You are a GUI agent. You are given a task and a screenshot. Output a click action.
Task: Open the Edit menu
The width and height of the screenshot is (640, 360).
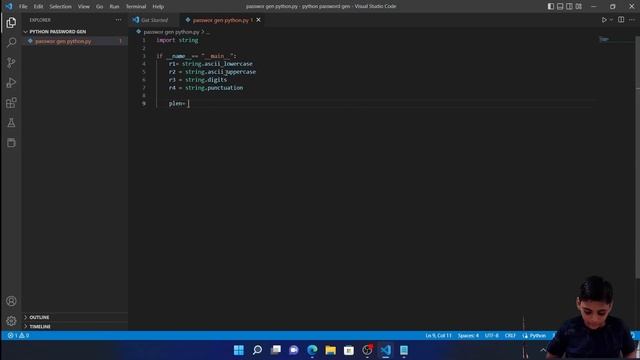[38, 7]
